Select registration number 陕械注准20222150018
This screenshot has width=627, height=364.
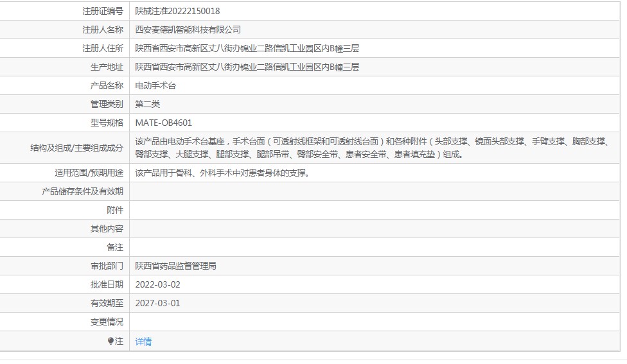pyautogui.click(x=177, y=11)
